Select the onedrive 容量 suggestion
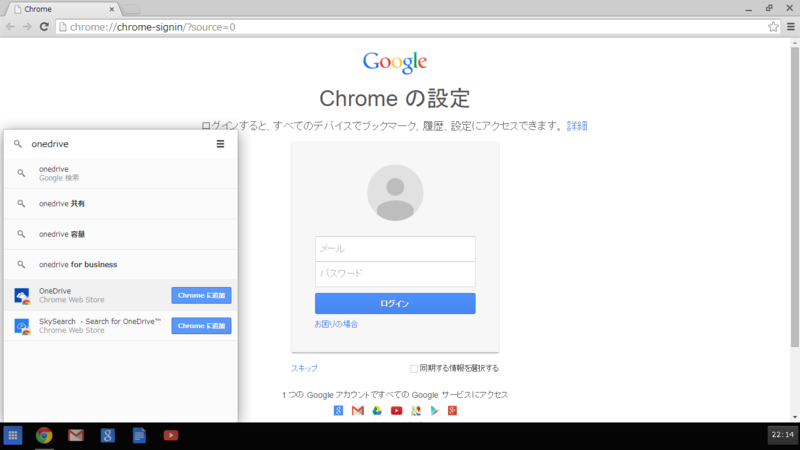 (120, 234)
